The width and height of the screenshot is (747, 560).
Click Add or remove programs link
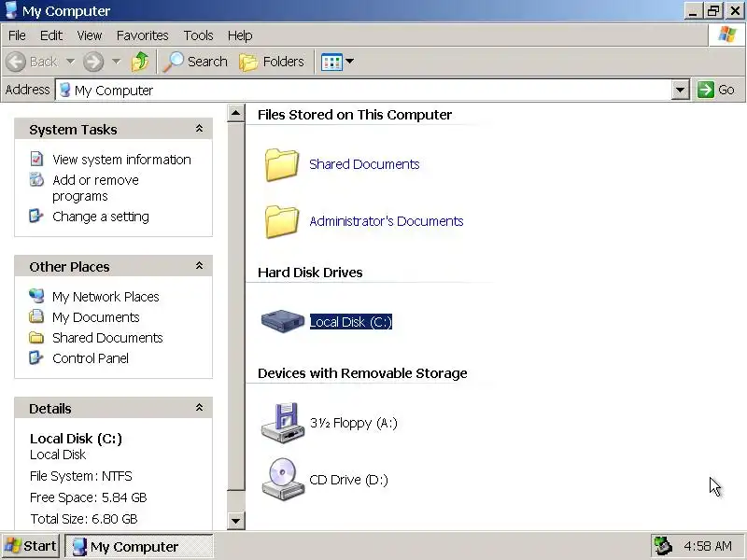pyautogui.click(x=95, y=189)
